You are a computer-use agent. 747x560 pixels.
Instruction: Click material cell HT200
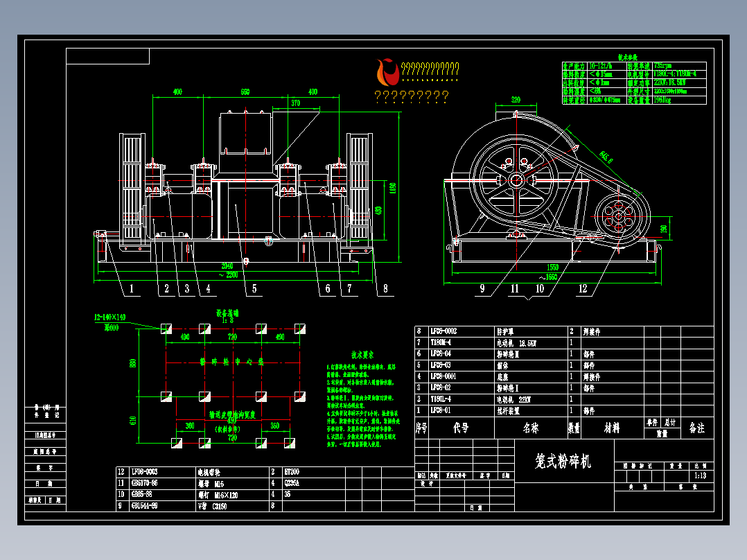pos(292,472)
